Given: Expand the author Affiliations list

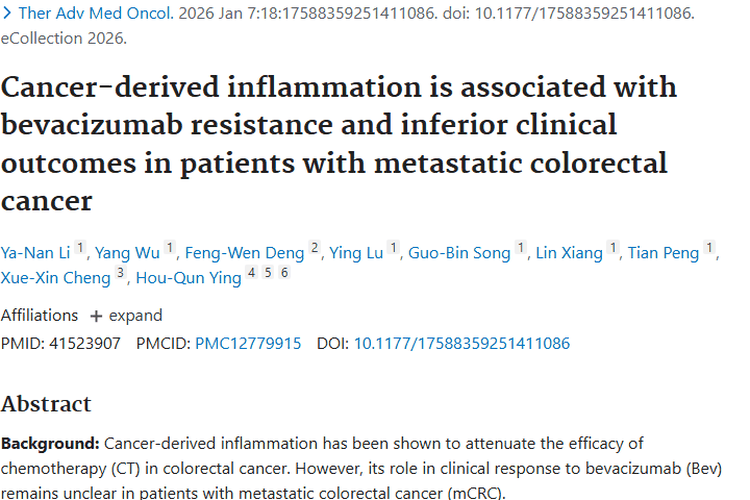Looking at the screenshot, I should pos(126,315).
